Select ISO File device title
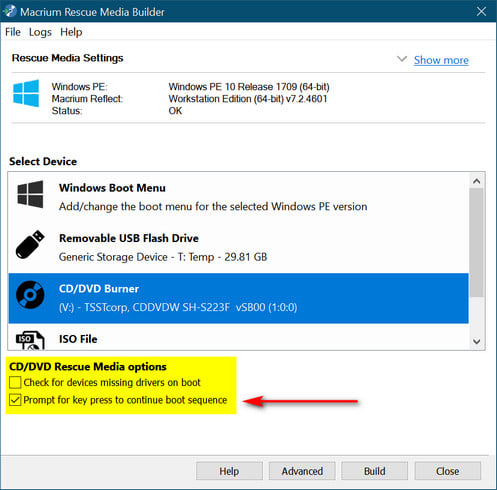 78,339
